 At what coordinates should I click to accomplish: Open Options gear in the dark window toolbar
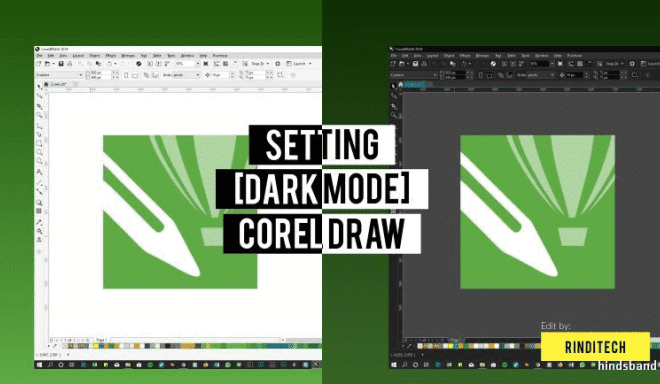(x=632, y=64)
